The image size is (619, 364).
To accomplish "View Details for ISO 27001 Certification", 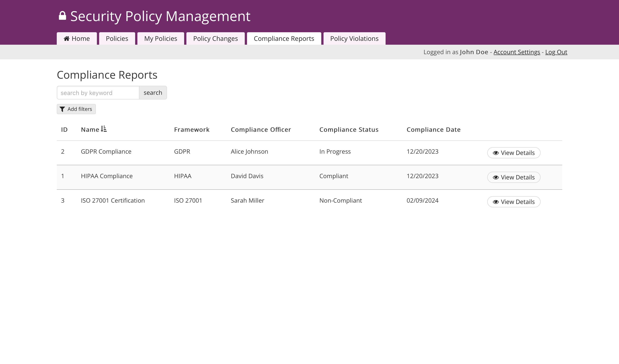I will click(514, 202).
